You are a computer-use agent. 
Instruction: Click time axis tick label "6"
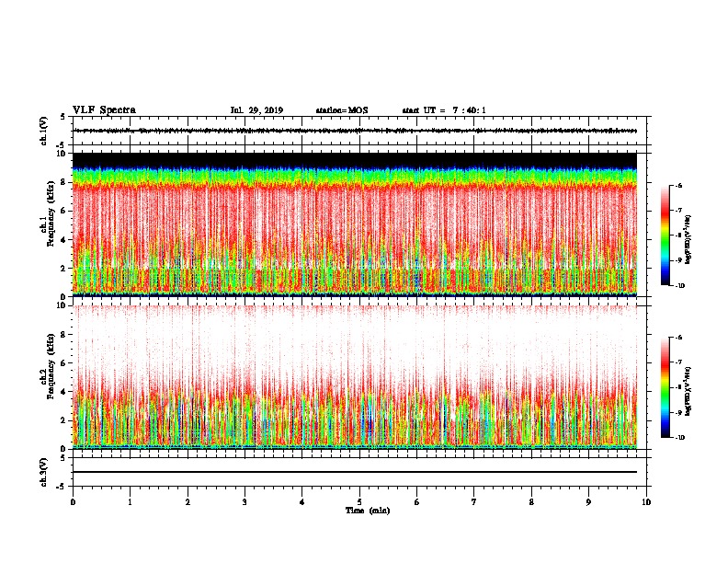[417, 502]
